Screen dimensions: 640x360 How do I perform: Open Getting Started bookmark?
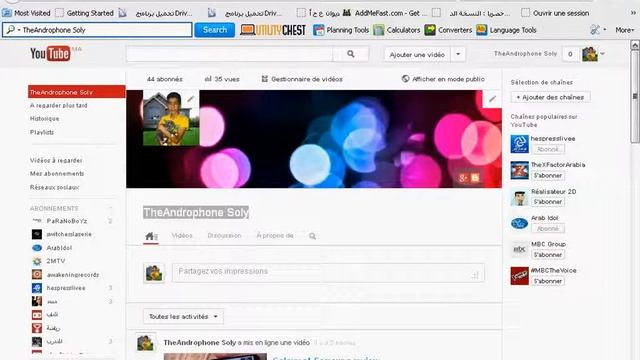pos(84,13)
